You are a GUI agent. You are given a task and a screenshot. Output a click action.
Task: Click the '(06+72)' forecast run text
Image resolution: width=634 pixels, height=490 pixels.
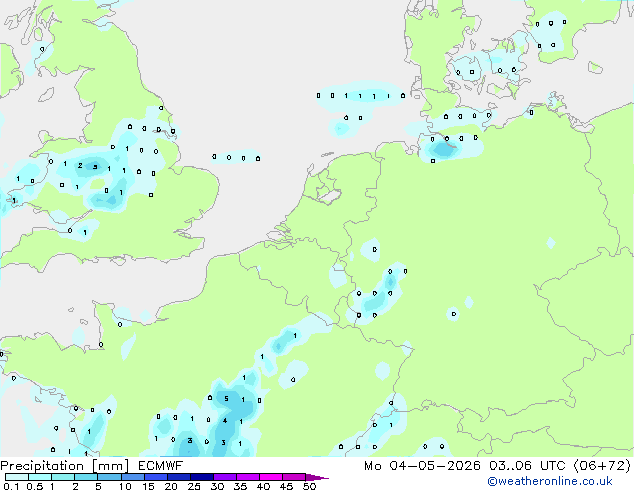[x=602, y=466]
